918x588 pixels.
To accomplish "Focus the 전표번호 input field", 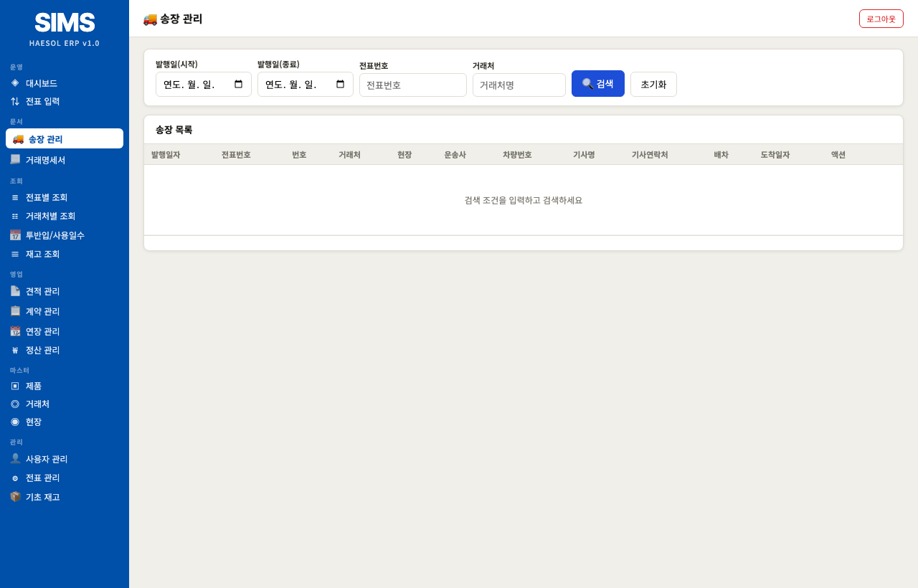I will pyautogui.click(x=412, y=85).
